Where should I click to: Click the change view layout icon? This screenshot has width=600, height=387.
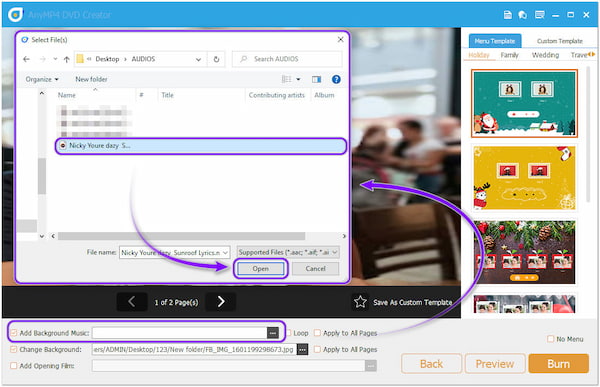(x=287, y=79)
